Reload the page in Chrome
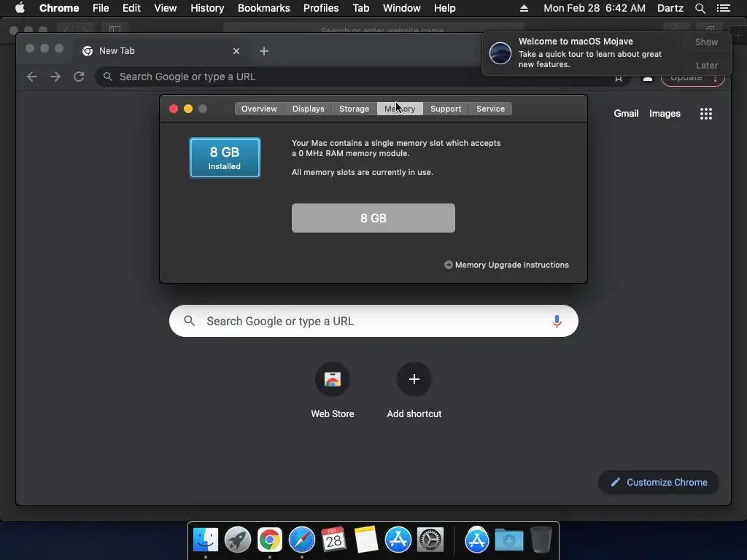The image size is (747, 560). [x=79, y=77]
